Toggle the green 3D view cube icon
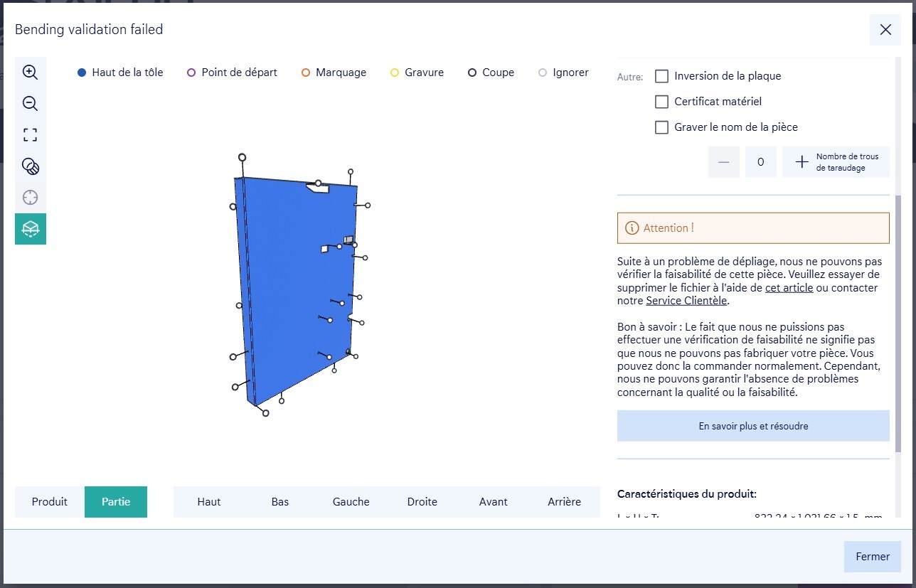 click(x=30, y=229)
